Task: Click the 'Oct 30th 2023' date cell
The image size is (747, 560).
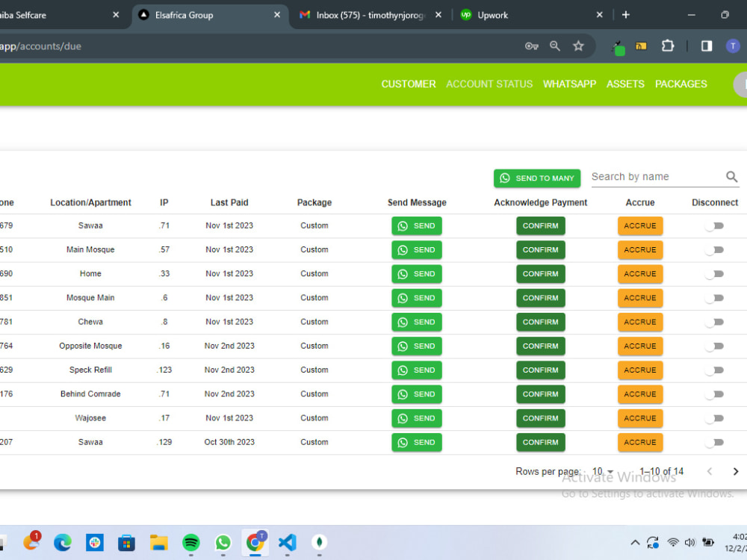Action: [229, 442]
